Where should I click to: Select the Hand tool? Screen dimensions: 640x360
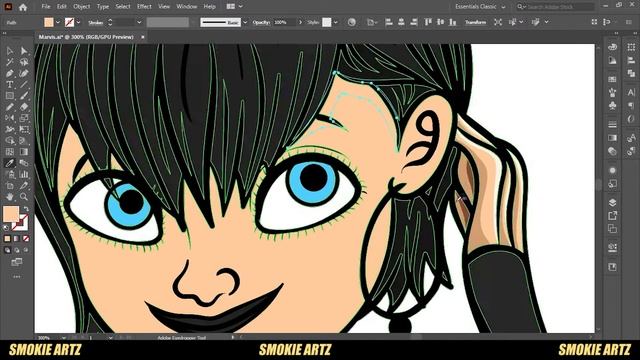(10, 197)
